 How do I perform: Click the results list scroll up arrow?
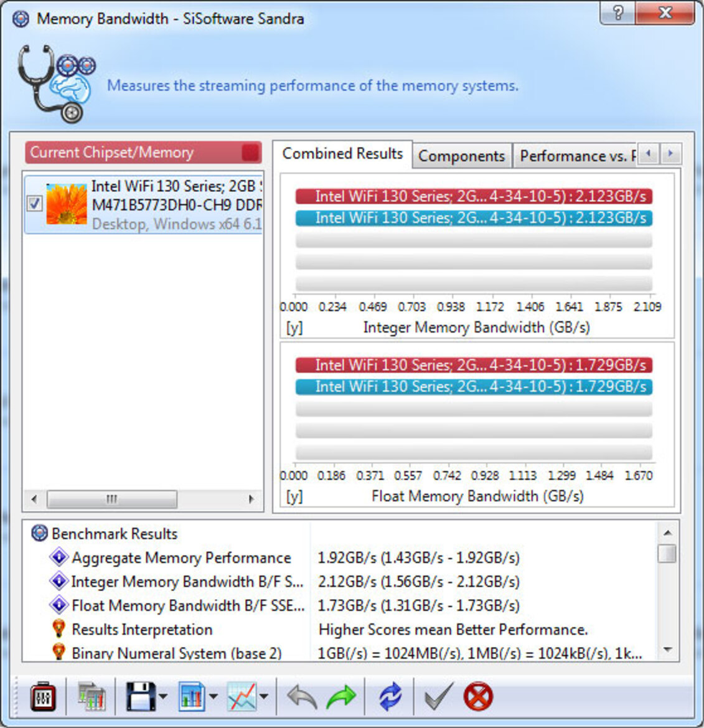pos(668,532)
